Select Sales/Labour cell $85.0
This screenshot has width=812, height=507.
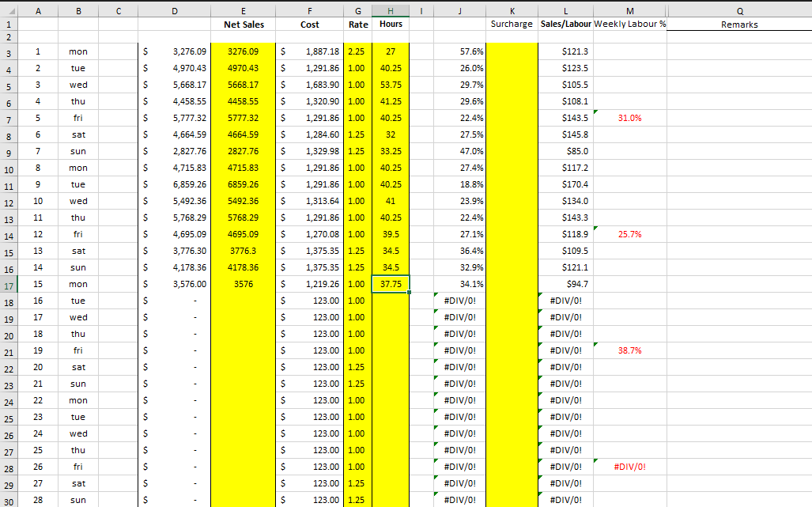565,151
